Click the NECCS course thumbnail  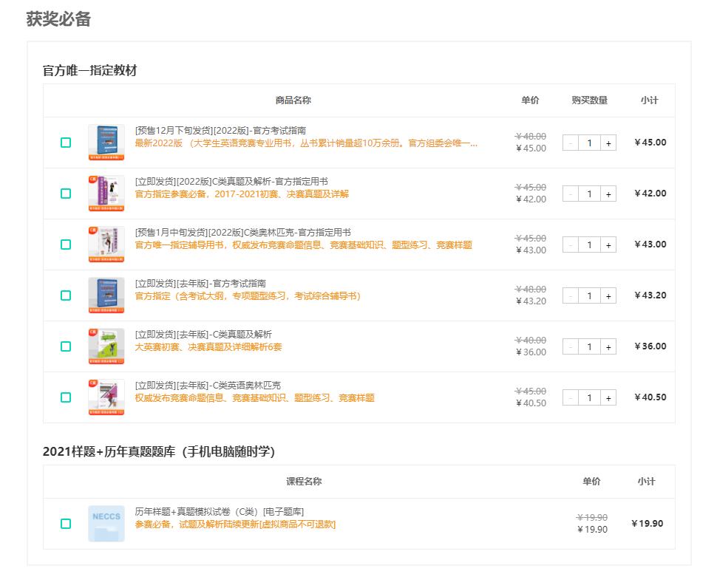(x=106, y=524)
